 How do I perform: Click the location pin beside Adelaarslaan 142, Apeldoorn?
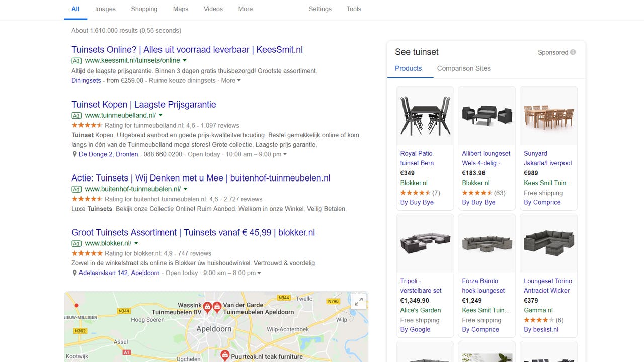coord(74,273)
